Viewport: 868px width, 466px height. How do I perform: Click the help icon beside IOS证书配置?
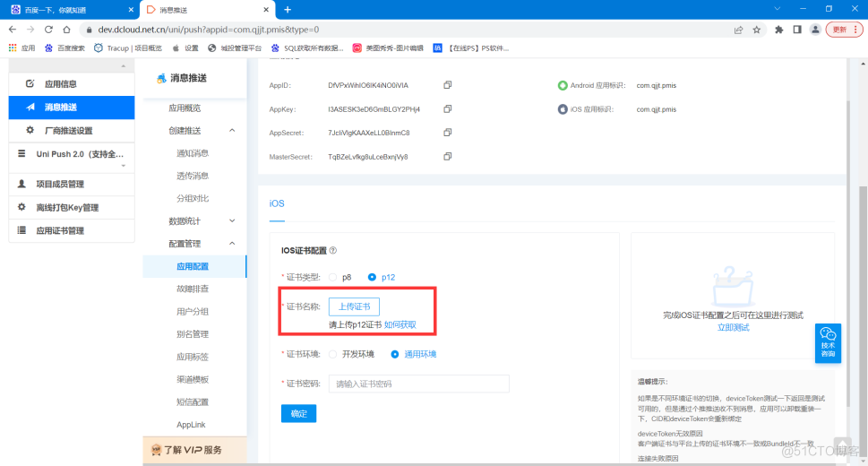point(333,250)
